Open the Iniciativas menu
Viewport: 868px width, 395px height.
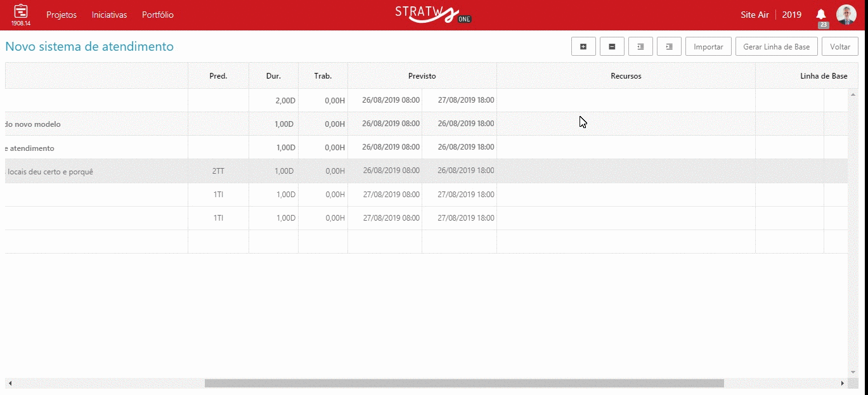coord(109,15)
